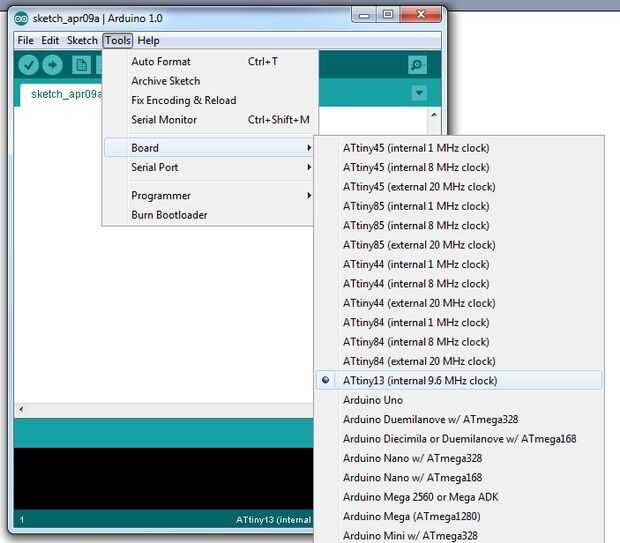Viewport: 620px width, 543px height.
Task: Choose Arduino Mega 2560 or Mega ADK
Action: click(459, 497)
